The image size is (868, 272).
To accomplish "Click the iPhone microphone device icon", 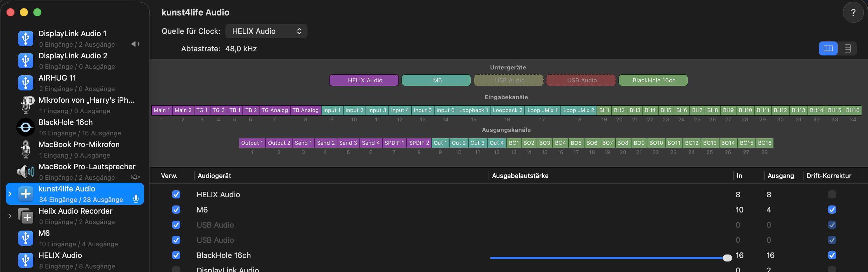I will click(x=26, y=105).
